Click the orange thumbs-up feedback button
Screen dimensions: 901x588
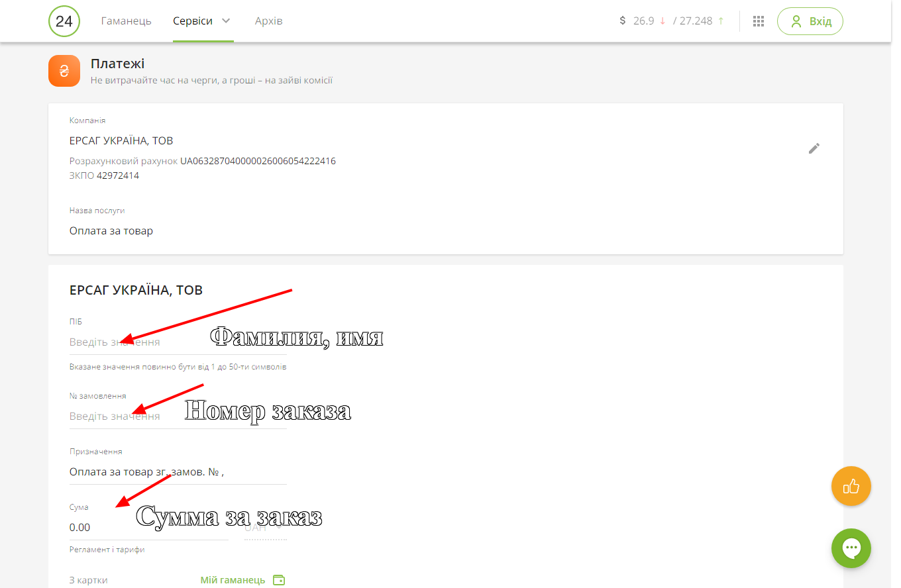851,487
